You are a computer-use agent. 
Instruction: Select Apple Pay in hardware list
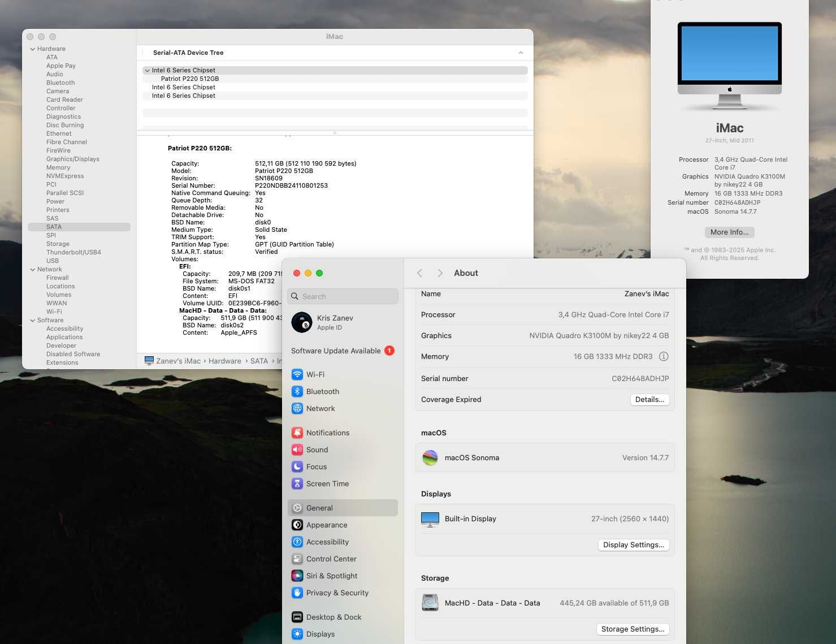61,66
